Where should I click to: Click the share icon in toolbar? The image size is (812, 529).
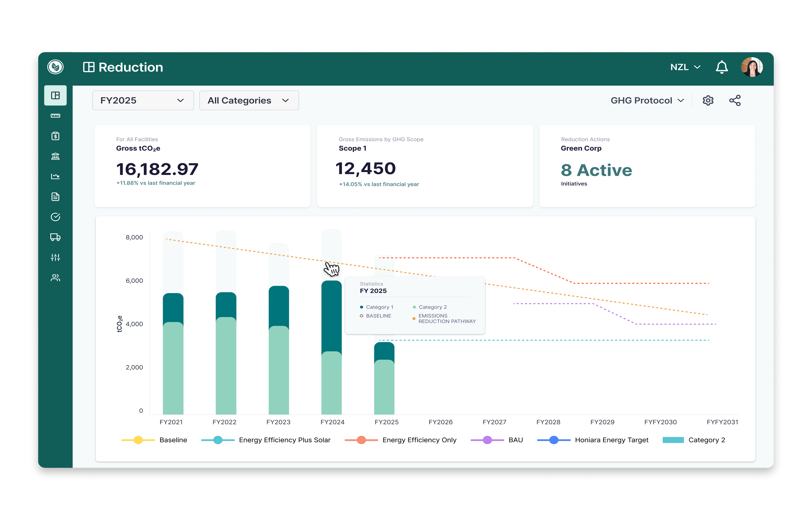[735, 101]
